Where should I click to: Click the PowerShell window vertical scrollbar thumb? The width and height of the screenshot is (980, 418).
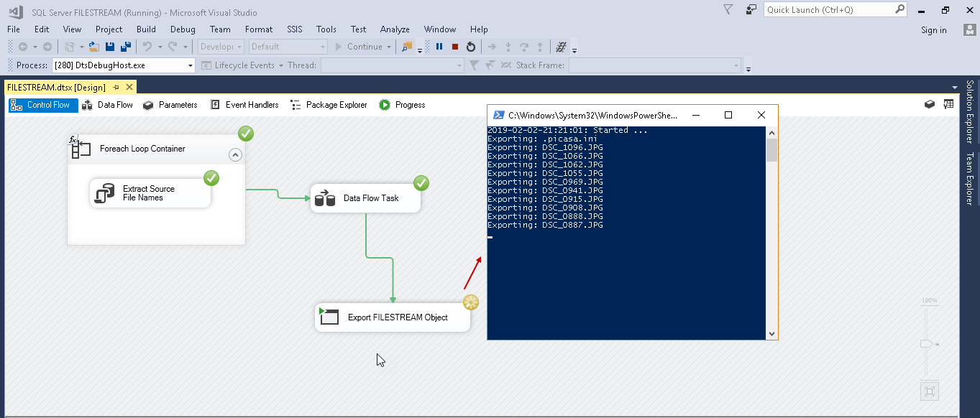point(772,150)
